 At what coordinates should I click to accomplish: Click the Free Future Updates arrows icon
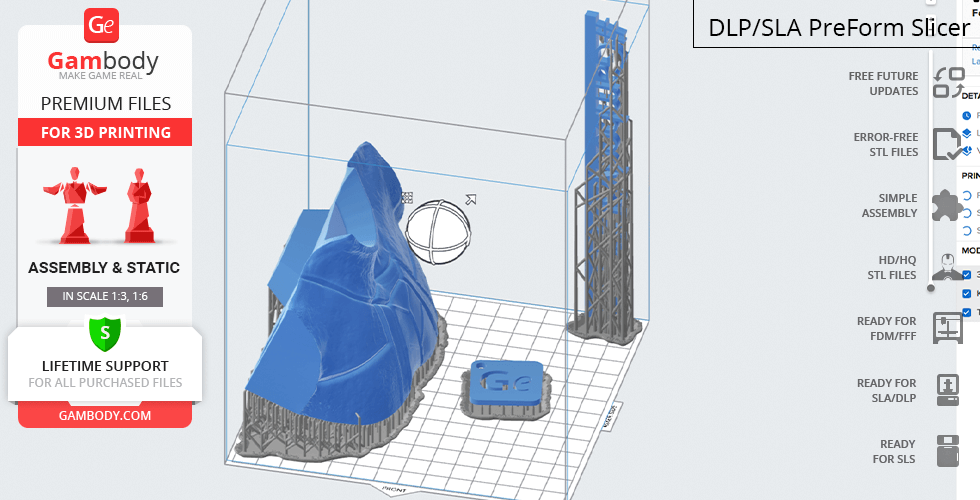(946, 83)
